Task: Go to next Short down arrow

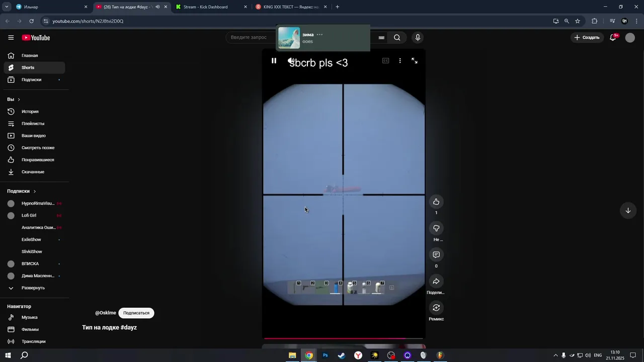Action: pyautogui.click(x=628, y=211)
